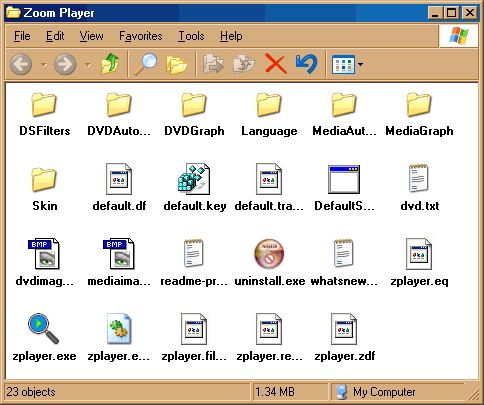Select the zplayer.exe application icon
The image size is (484, 405).
(44, 329)
